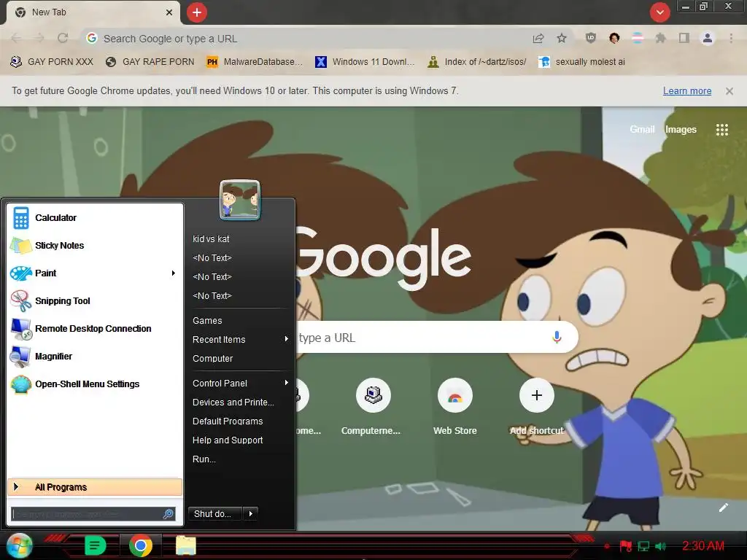Open the Chrome profile avatar
Screen dimensions: 747x560
[x=708, y=38]
